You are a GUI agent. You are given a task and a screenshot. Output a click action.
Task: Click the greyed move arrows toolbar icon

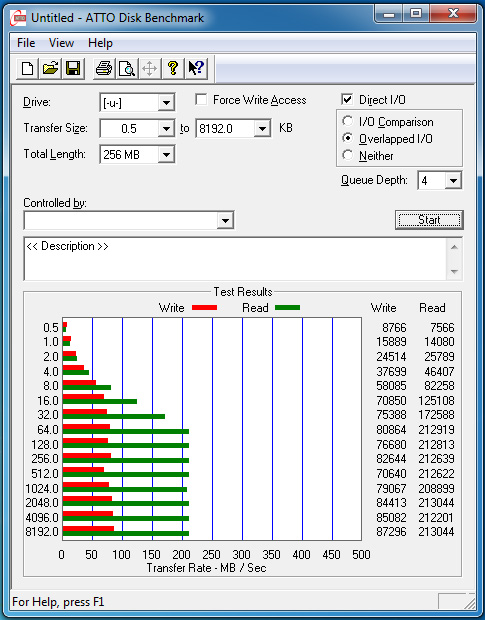(150, 68)
